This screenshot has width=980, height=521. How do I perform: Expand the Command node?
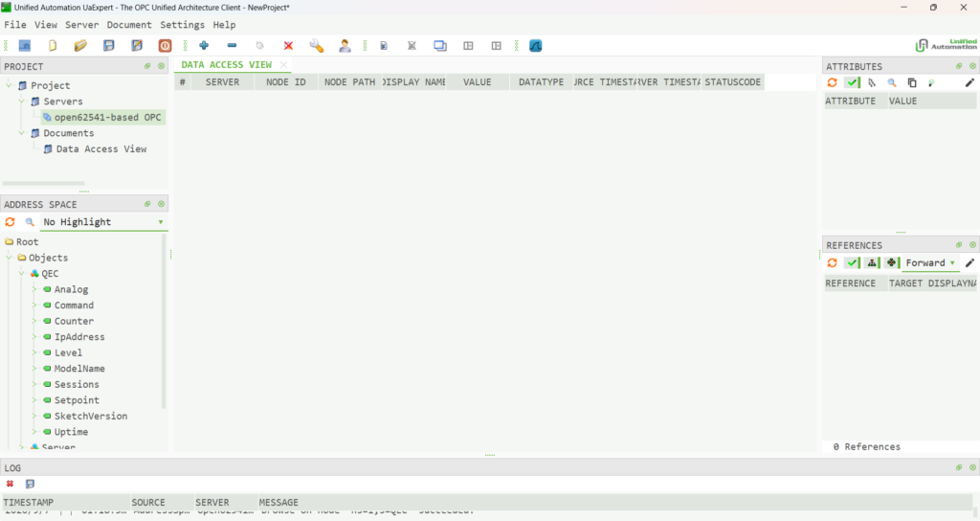34,306
